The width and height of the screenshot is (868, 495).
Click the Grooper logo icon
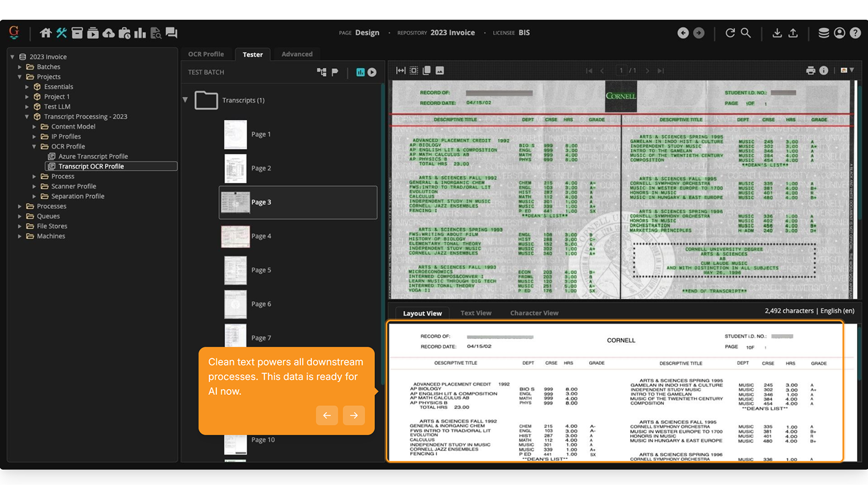coord(14,32)
